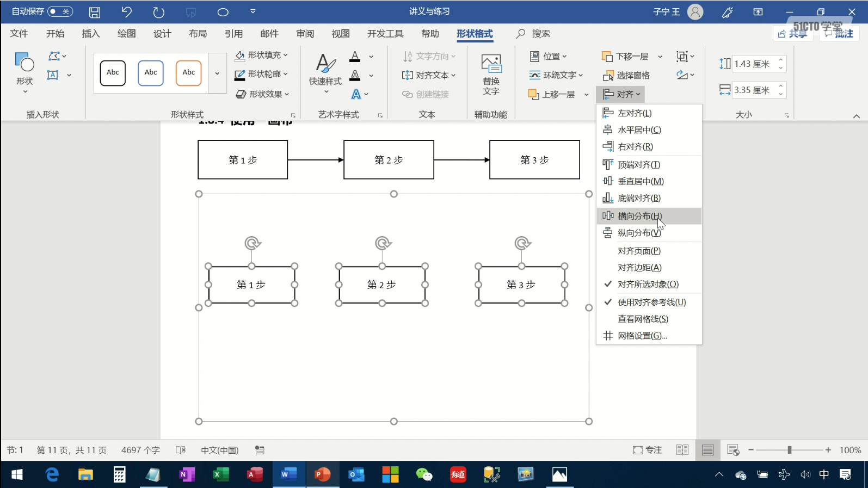Toggle the AutoSave switch
The width and height of the screenshot is (868, 488).
tap(60, 11)
